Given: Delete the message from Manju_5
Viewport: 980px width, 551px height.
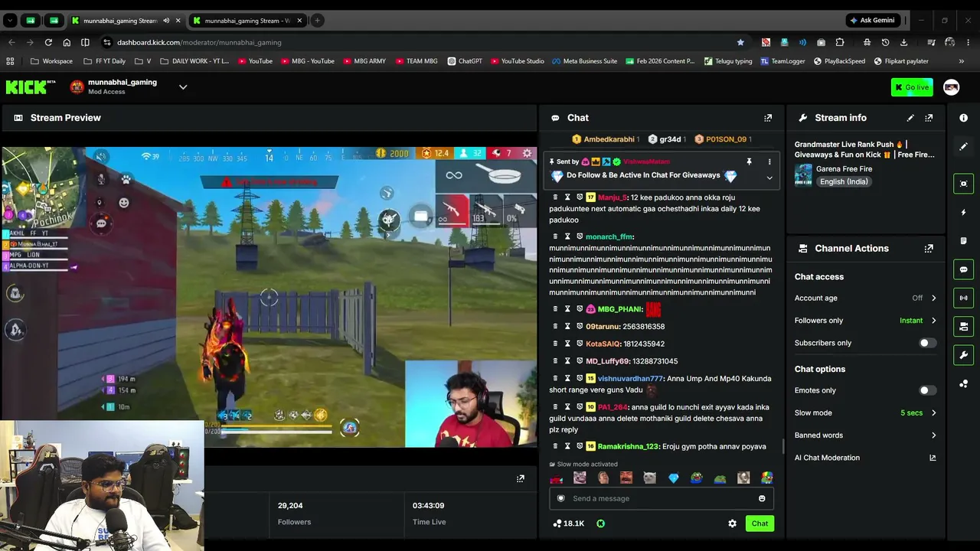Looking at the screenshot, I should [x=555, y=197].
